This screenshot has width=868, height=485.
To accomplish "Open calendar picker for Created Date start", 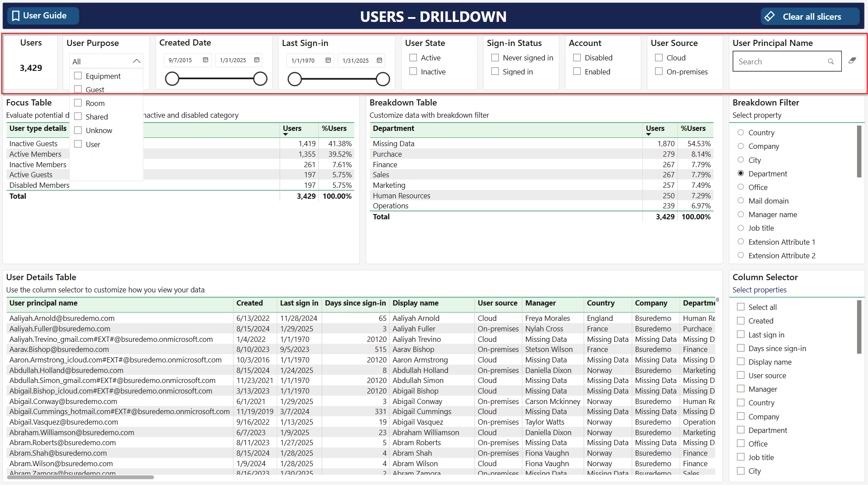I will click(x=205, y=60).
